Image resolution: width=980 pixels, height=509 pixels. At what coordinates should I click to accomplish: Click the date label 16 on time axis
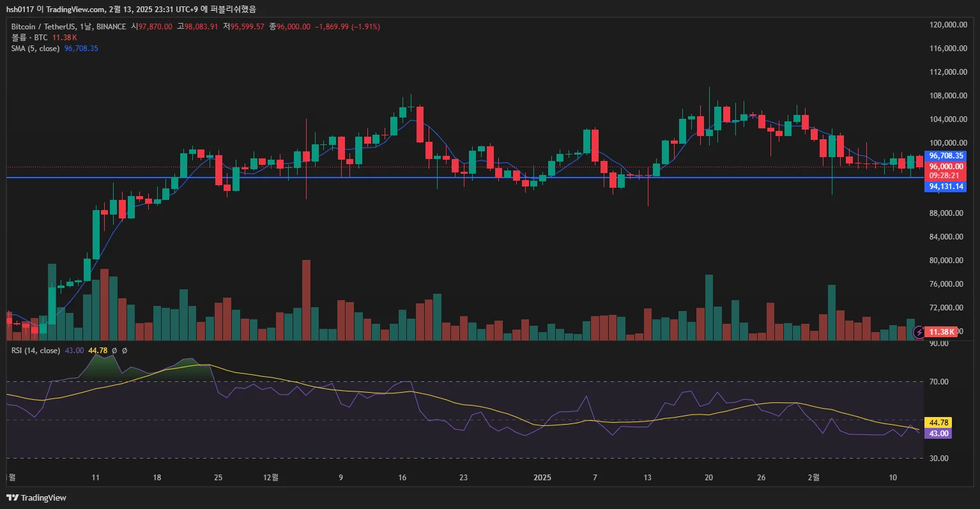(402, 478)
